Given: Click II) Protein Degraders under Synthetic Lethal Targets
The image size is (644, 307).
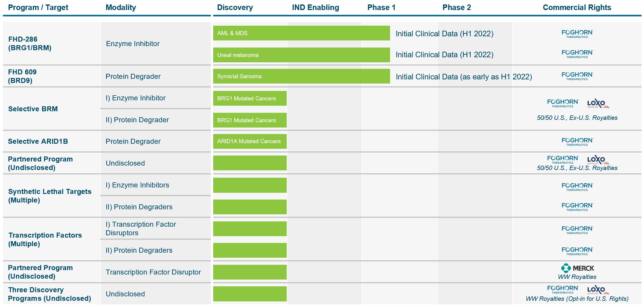Looking at the screenshot, I should (139, 207).
